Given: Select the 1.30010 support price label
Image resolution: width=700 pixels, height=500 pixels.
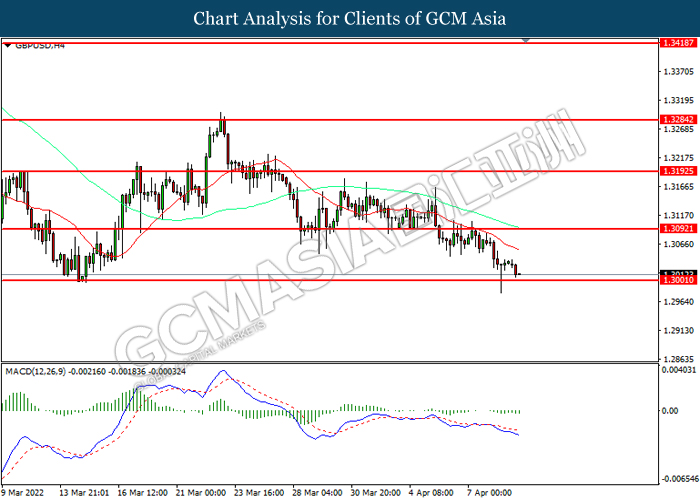Looking at the screenshot, I should (x=678, y=280).
